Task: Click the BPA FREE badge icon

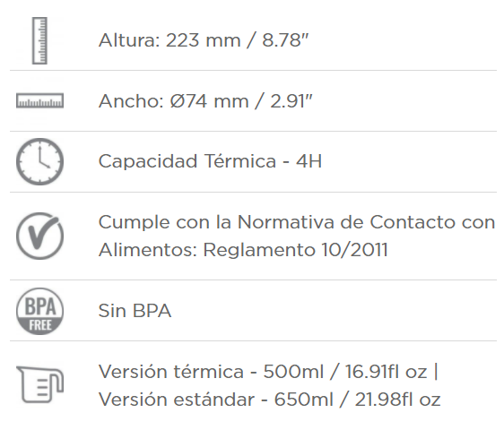Action: tap(39, 311)
